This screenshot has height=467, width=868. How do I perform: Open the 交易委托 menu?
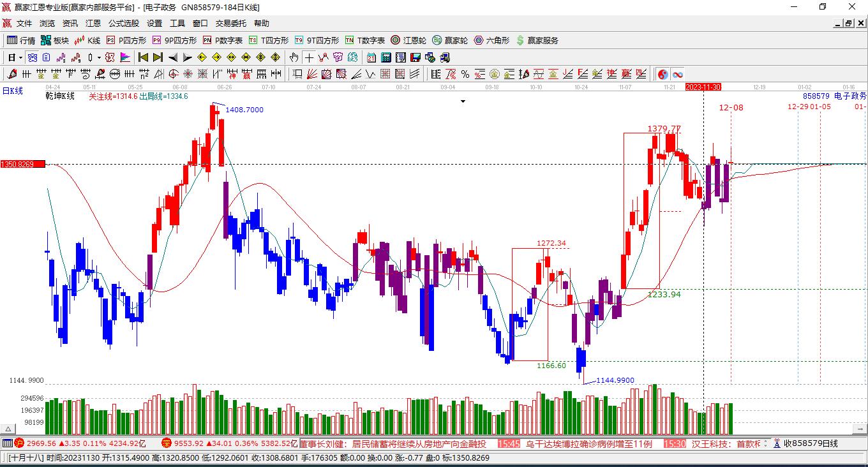pos(231,24)
